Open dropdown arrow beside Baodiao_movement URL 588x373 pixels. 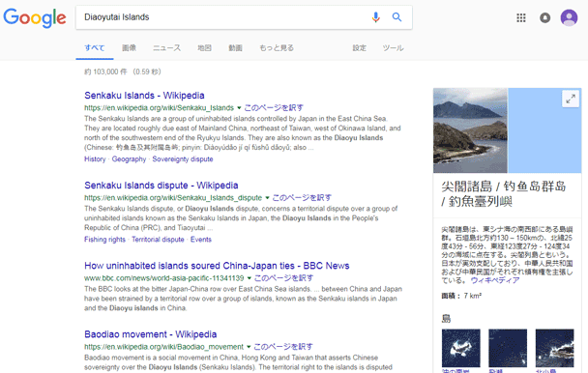pos(249,347)
